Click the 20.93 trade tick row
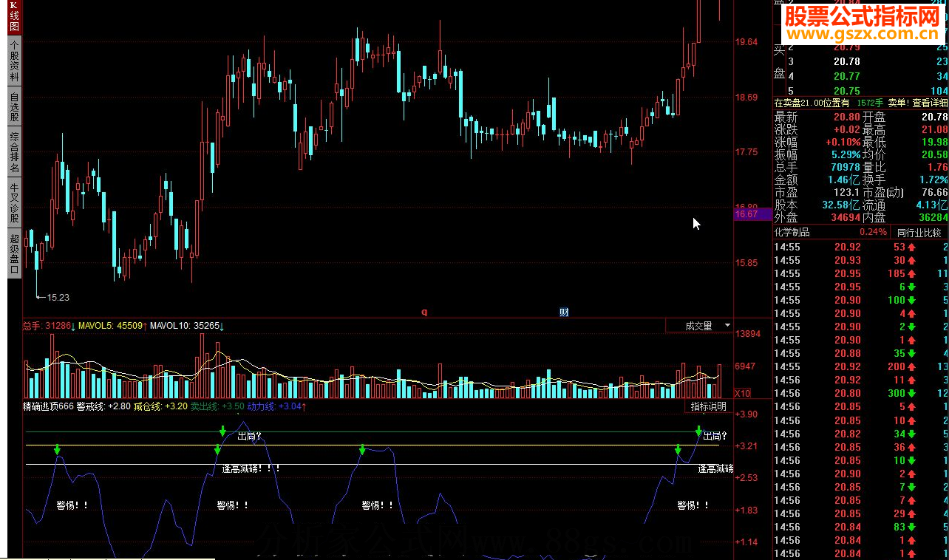 tap(860, 260)
